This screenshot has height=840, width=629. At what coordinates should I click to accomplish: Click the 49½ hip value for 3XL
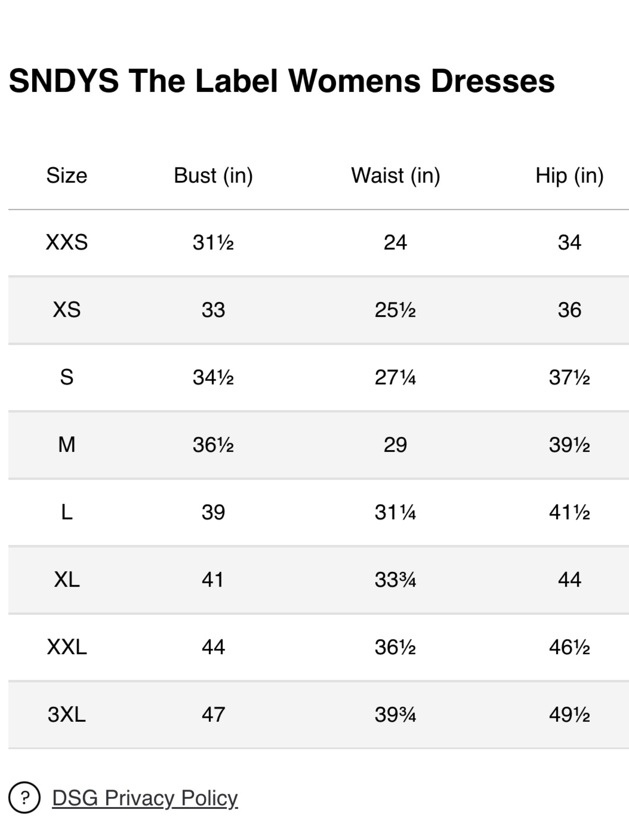pos(569,715)
